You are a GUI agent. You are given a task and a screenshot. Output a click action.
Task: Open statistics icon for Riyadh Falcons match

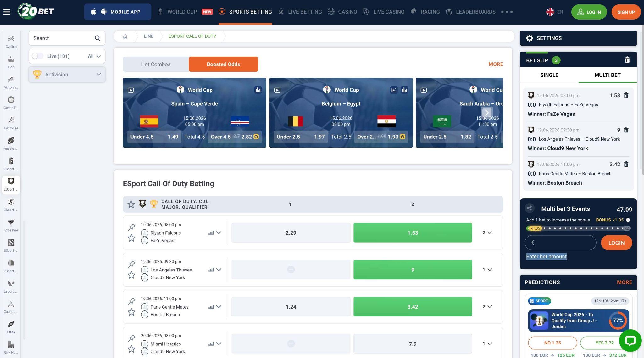pos(211,233)
